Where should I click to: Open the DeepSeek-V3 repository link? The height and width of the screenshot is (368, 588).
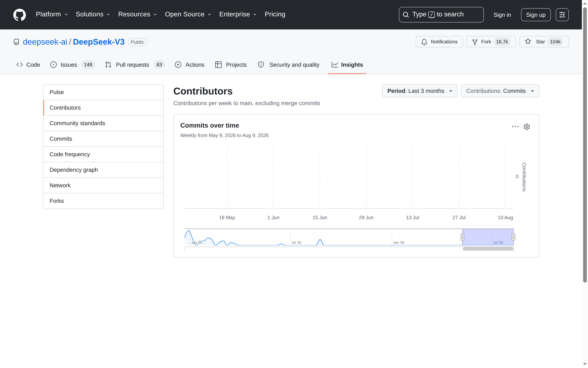click(99, 42)
